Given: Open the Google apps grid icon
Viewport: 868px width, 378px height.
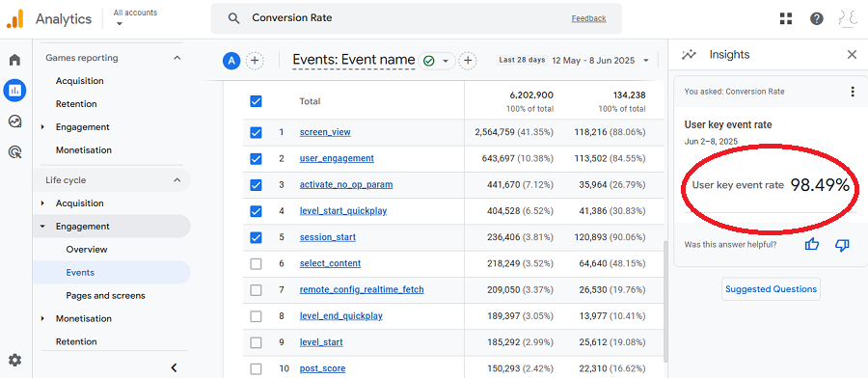Looking at the screenshot, I should pos(786,19).
